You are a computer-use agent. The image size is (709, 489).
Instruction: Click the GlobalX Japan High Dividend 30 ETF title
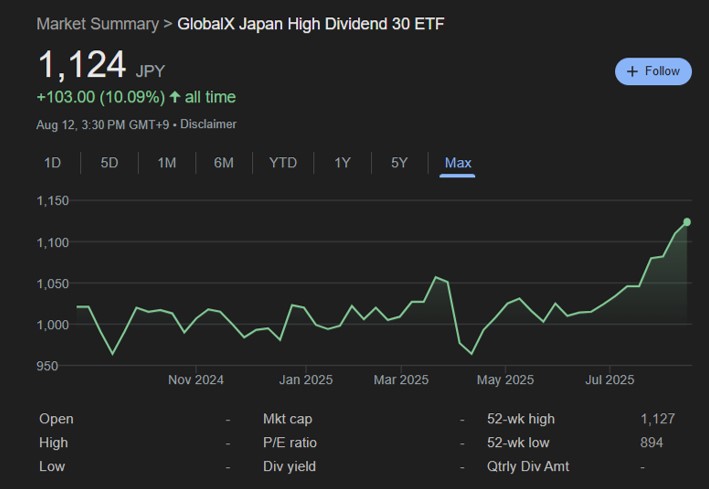point(311,24)
